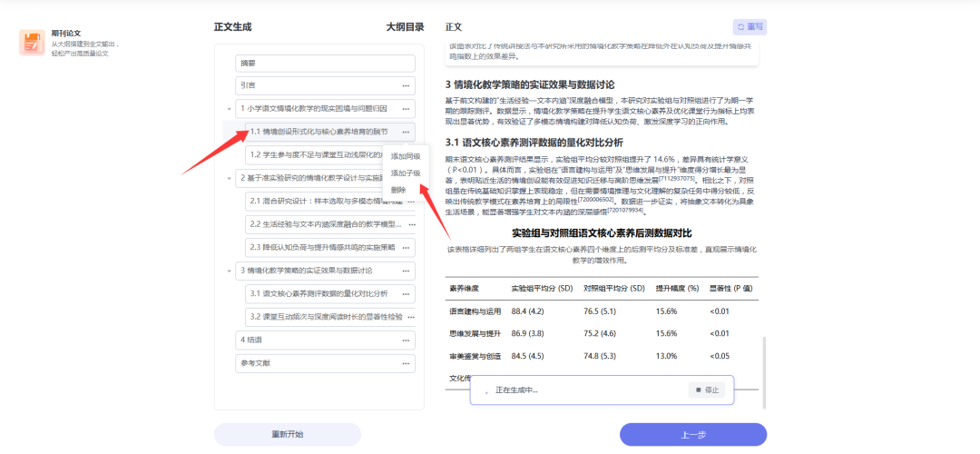980x454 pixels.
Task: Click the 实验组与对照组 table title
Action: pos(602,233)
